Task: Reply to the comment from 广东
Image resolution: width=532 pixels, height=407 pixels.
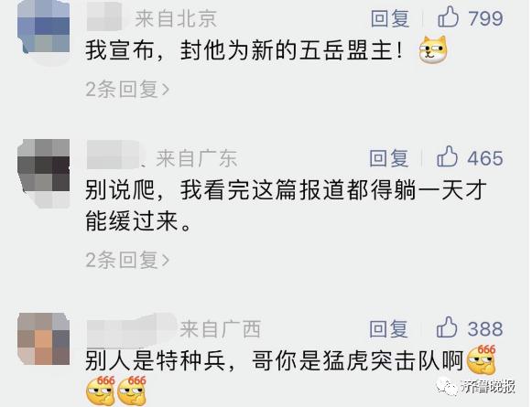Action: (x=389, y=158)
